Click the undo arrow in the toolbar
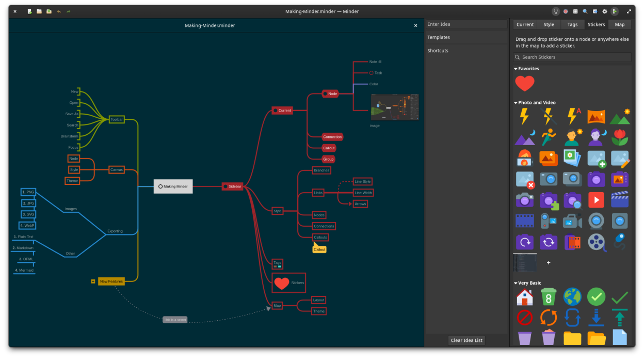Viewport: 644px width, 360px height. (58, 11)
